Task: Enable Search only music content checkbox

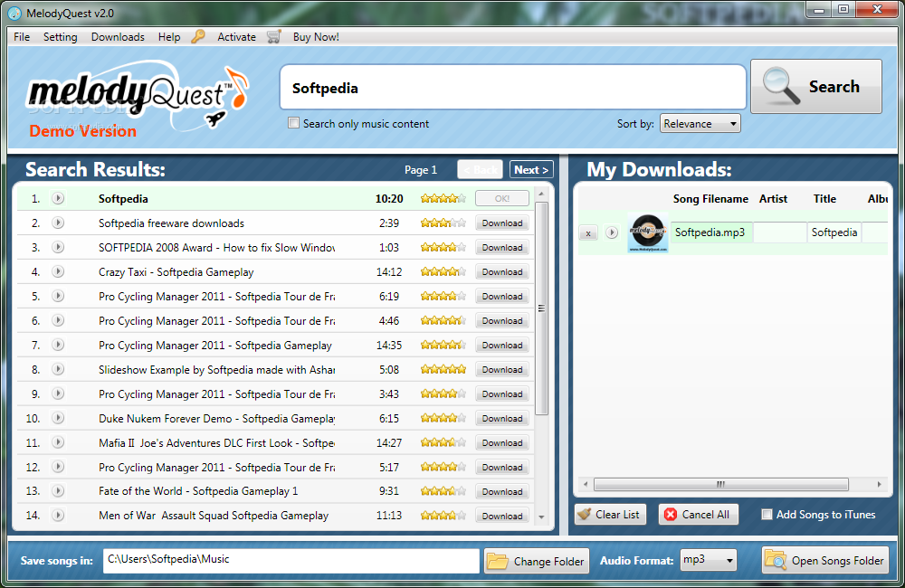Action: point(294,123)
